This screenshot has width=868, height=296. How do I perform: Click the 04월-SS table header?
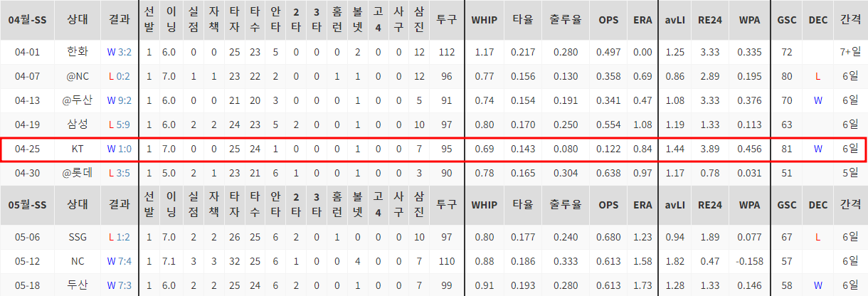pyautogui.click(x=27, y=21)
